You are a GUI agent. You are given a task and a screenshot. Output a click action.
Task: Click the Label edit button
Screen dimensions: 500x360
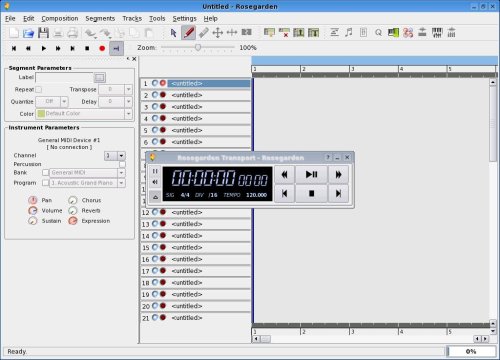click(x=99, y=78)
